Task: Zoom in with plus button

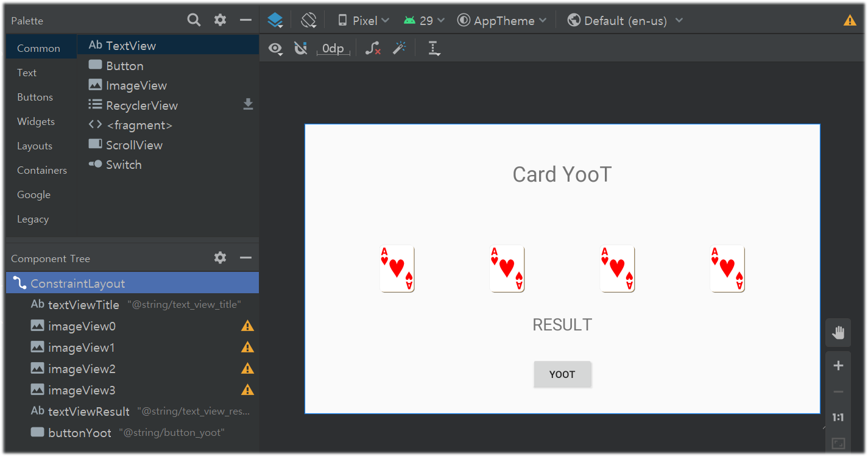Action: [838, 366]
